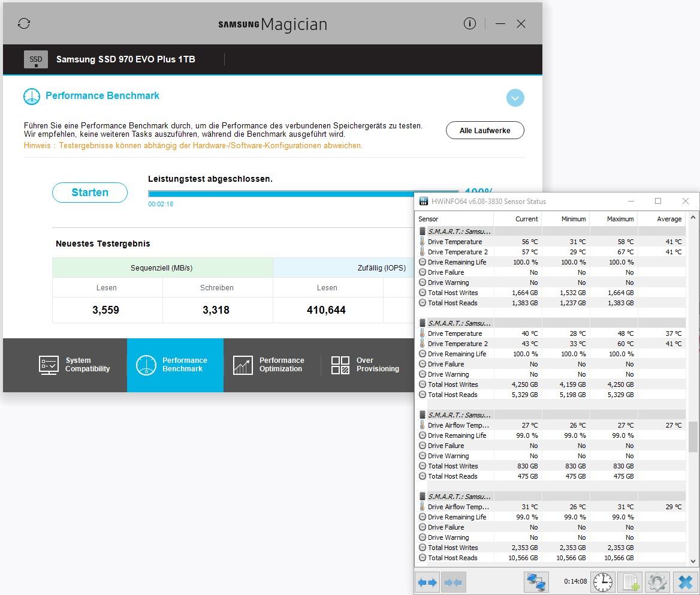Click the elapsed time 00:02:18 label
The image size is (700, 595).
coord(161,204)
